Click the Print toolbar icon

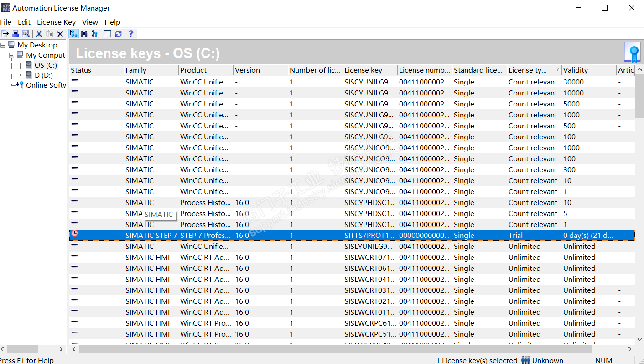point(16,34)
